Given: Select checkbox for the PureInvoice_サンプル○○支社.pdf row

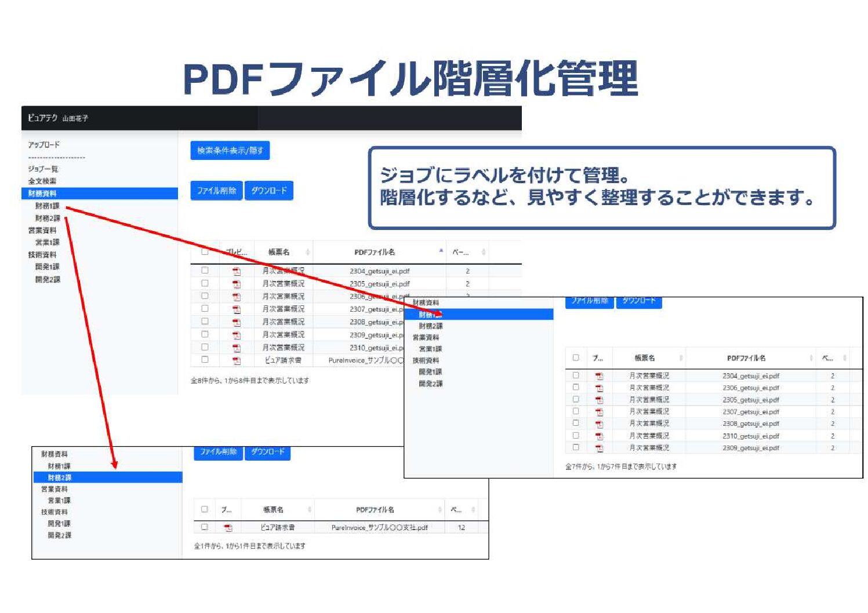Looking at the screenshot, I should tap(204, 527).
